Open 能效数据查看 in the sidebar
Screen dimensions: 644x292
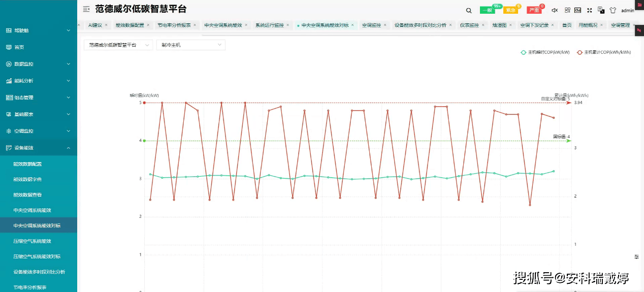click(x=39, y=194)
